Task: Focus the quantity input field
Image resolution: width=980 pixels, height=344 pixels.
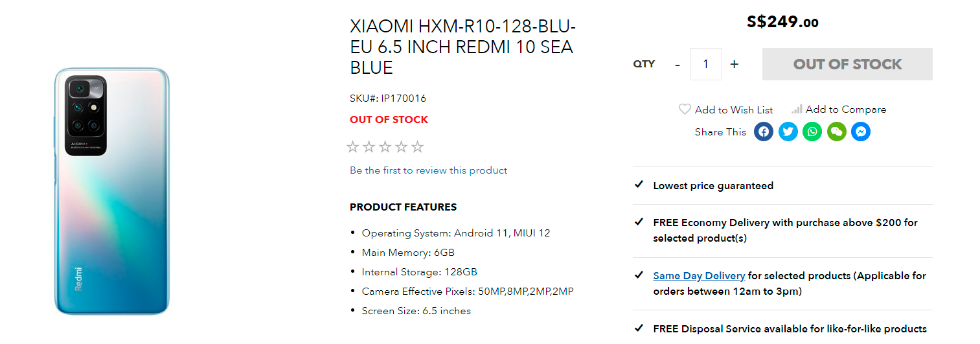Action: coord(705,64)
